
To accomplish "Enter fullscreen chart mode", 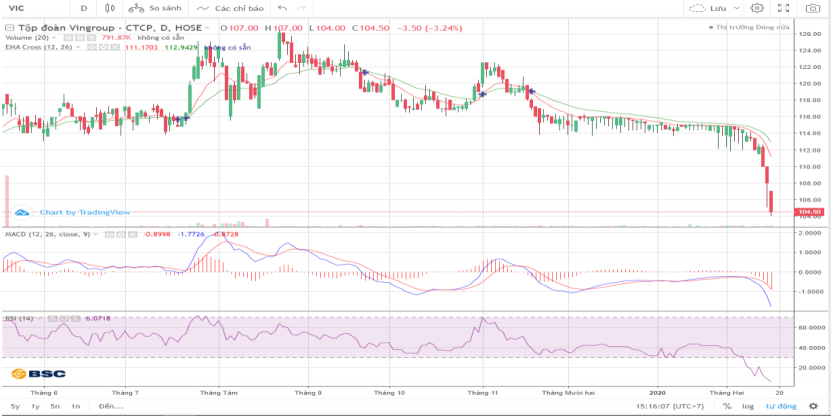I will (783, 8).
